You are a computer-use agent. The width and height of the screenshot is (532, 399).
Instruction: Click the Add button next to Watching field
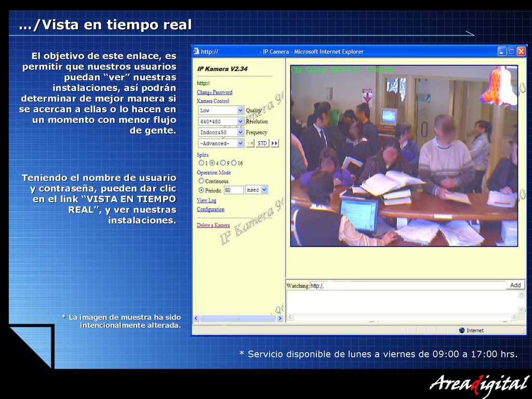coord(515,285)
